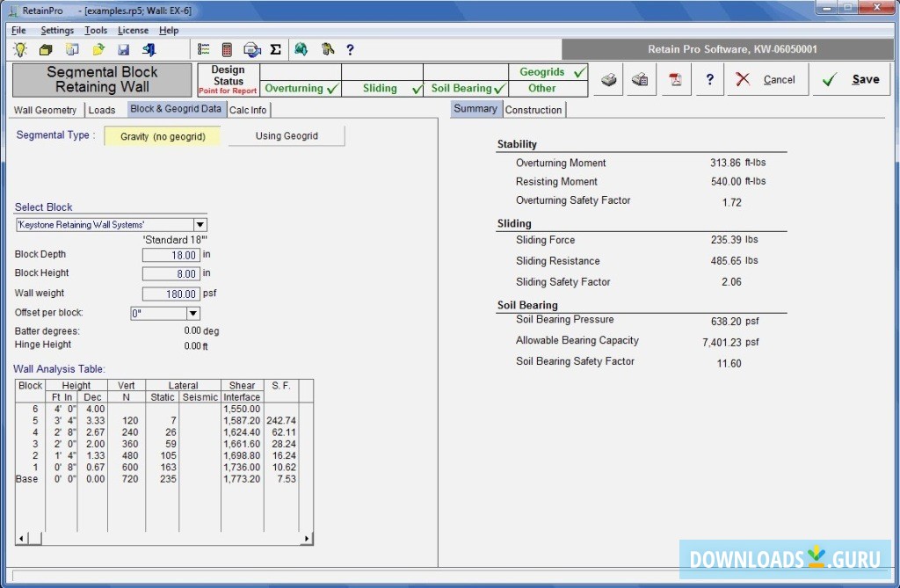Open the Offset per block dropdown
900x588 pixels.
click(193, 314)
